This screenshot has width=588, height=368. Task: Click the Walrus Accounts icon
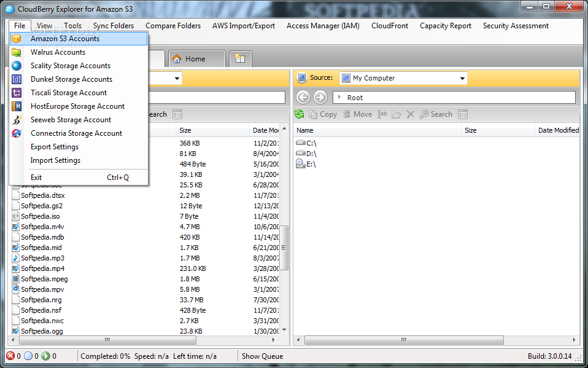[x=16, y=52]
